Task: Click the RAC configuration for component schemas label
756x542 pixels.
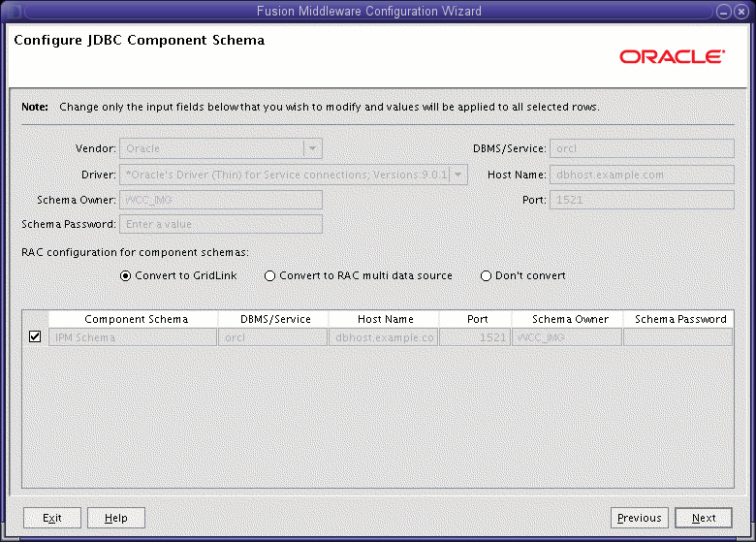Action: click(x=135, y=252)
